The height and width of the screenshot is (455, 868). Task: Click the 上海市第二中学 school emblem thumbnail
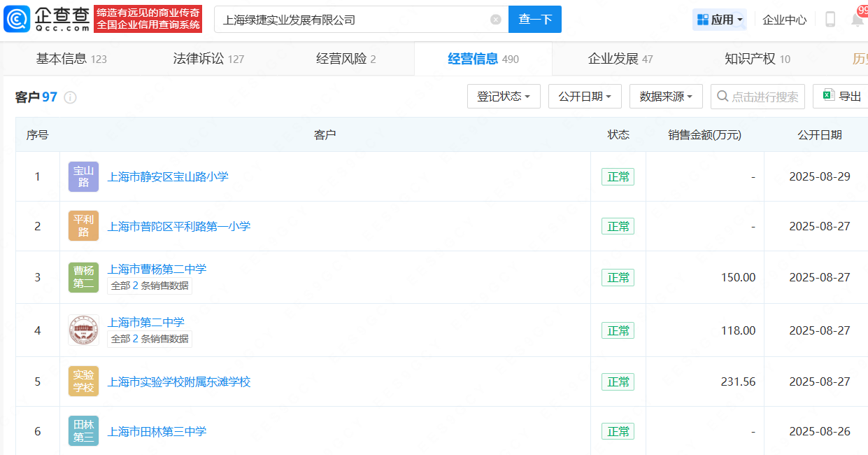point(83,330)
